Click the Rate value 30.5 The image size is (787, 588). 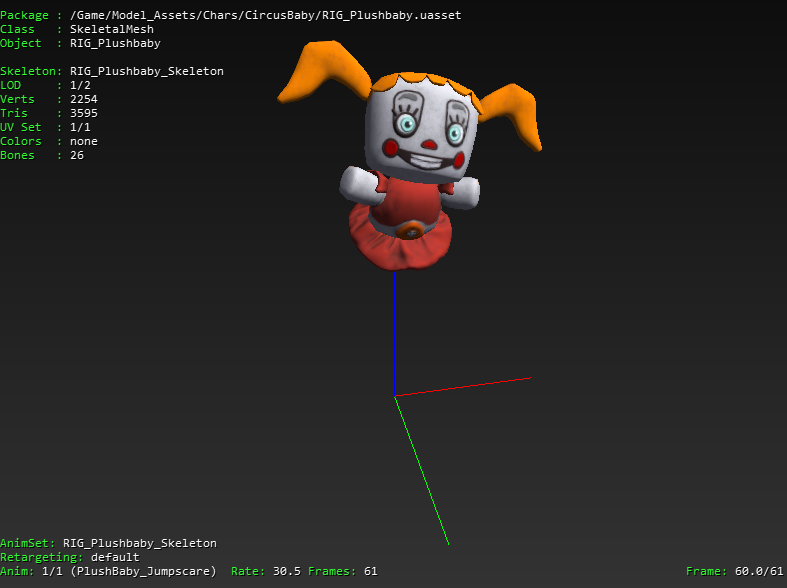[287, 571]
